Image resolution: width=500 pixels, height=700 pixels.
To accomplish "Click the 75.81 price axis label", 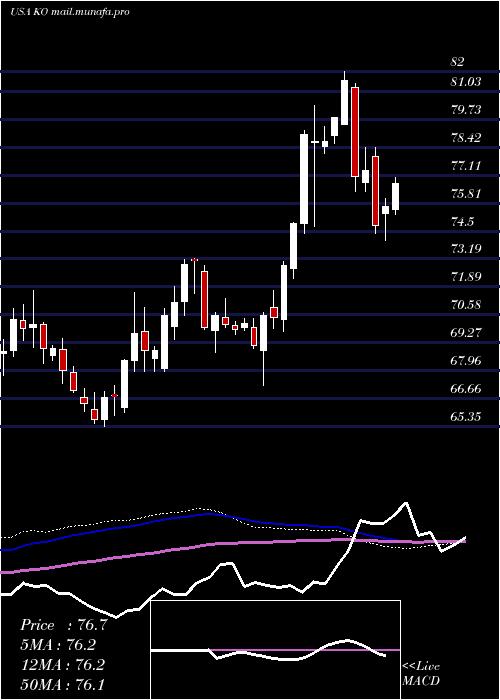I will click(466, 194).
